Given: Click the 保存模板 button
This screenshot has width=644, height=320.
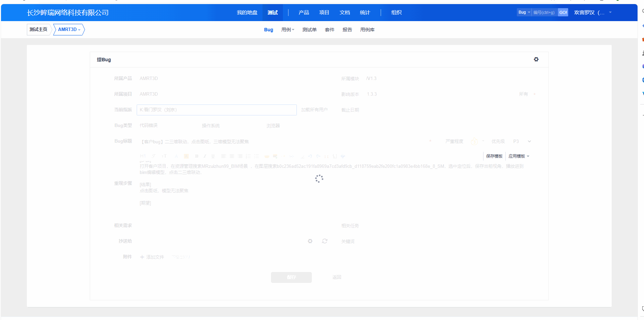Looking at the screenshot, I should click(494, 156).
